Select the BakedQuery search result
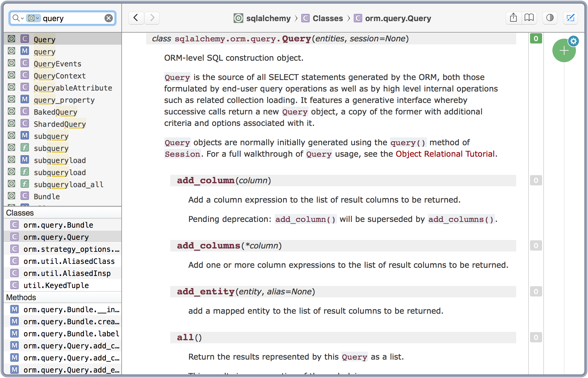Image resolution: width=588 pixels, height=378 pixels. tap(55, 112)
